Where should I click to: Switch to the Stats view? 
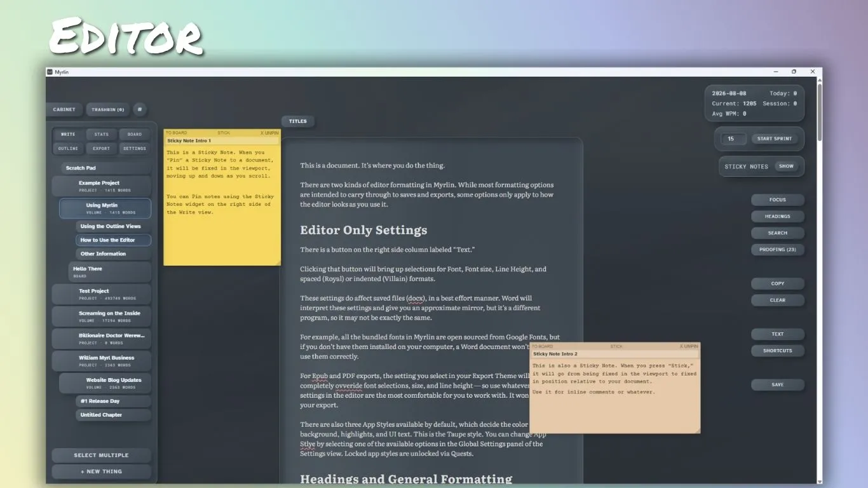(101, 134)
